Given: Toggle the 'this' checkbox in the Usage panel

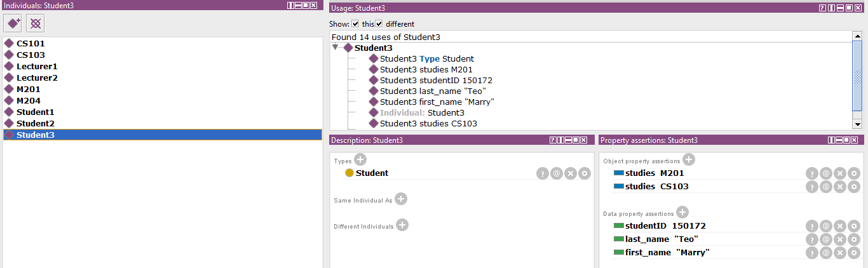Looking at the screenshot, I should 355,24.
